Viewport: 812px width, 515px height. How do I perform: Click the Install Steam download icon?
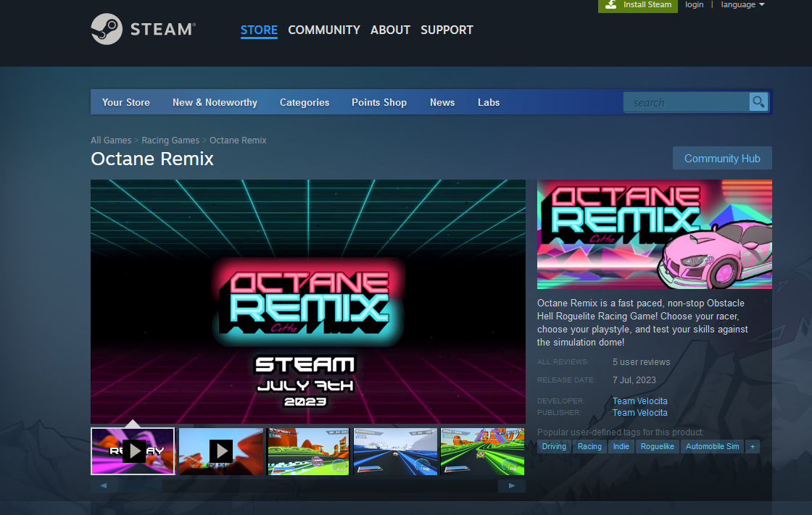(611, 4)
